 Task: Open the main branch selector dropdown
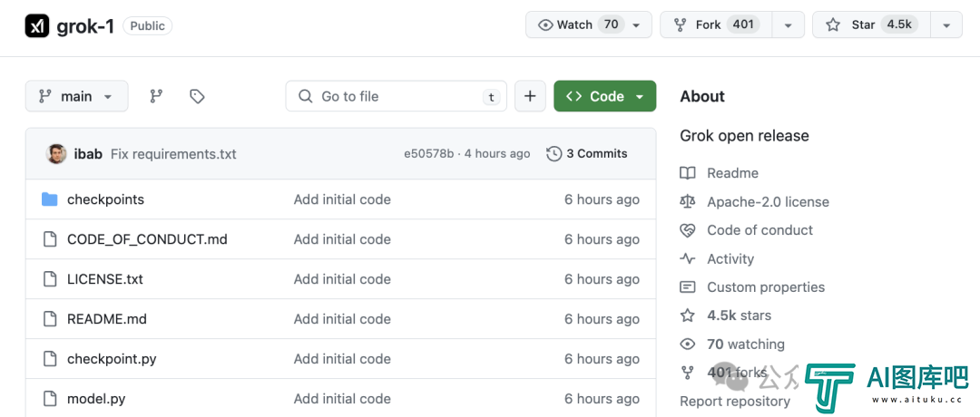tap(77, 96)
